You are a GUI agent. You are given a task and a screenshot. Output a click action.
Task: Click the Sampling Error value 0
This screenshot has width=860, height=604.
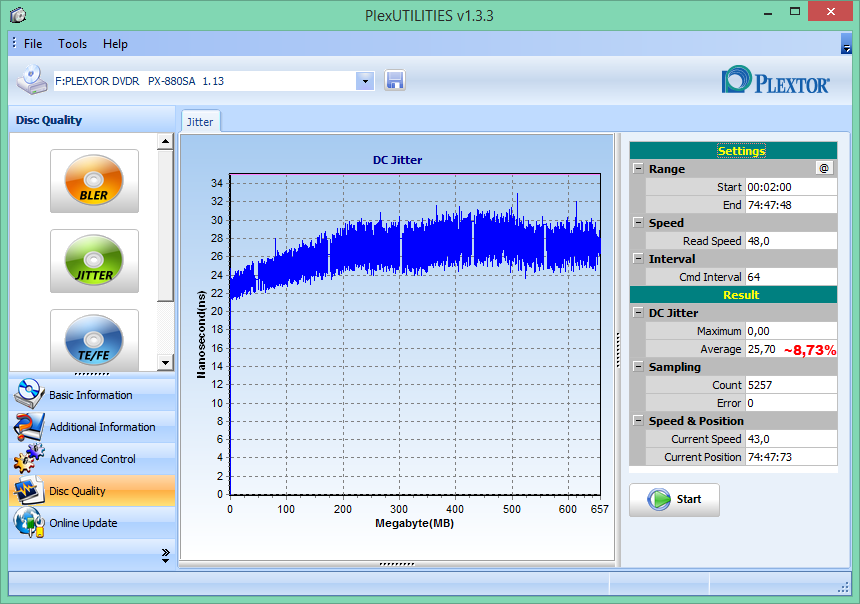[x=791, y=403]
